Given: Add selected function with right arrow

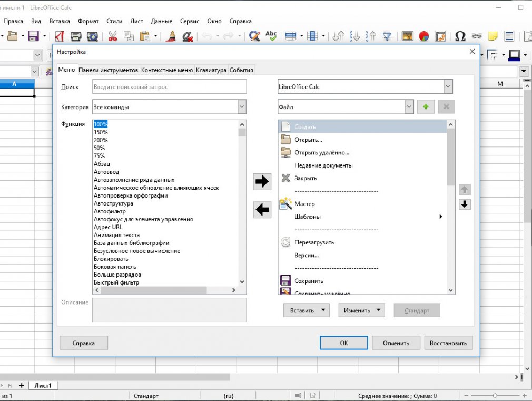Looking at the screenshot, I should [262, 181].
